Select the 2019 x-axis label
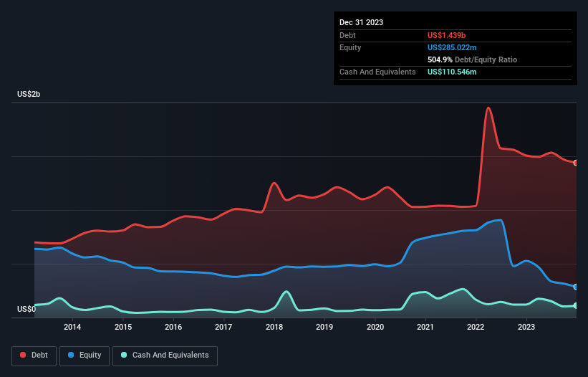The height and width of the screenshot is (377, 588). [324, 327]
